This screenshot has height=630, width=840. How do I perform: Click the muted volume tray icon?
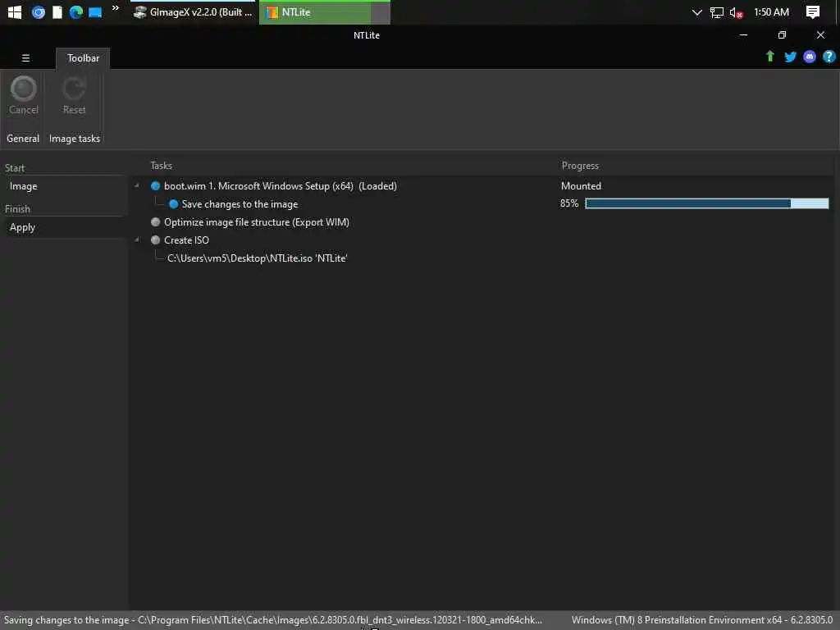(x=736, y=13)
